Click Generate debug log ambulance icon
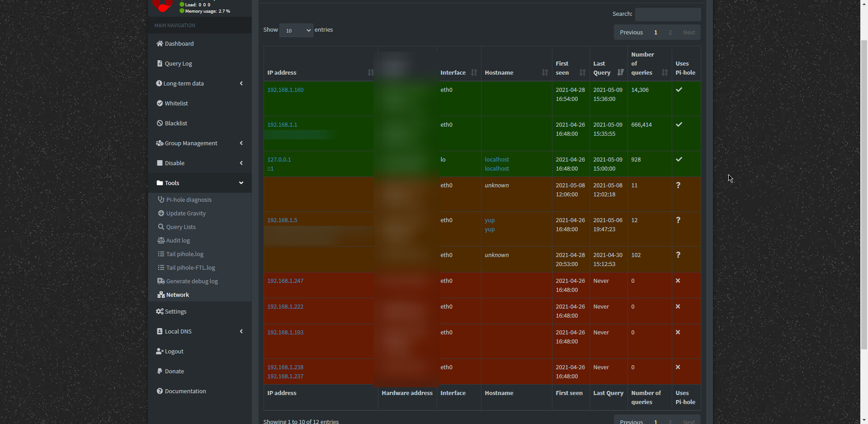The height and width of the screenshot is (424, 868). point(161,281)
